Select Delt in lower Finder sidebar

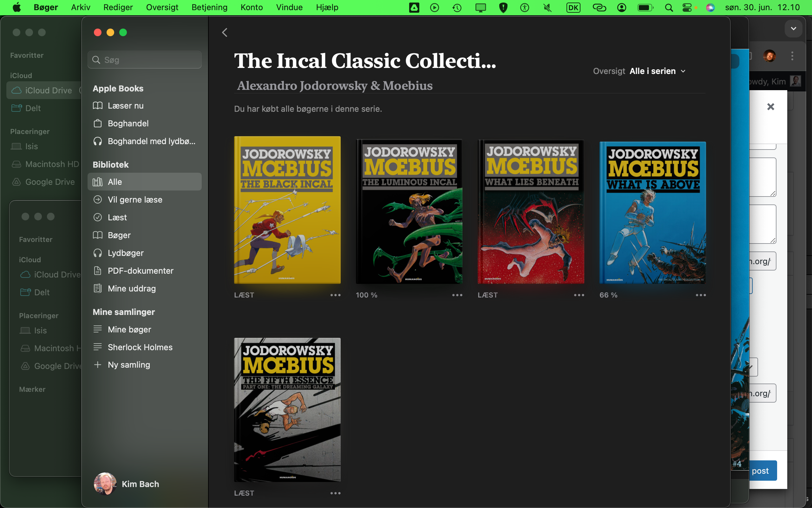[35, 292]
